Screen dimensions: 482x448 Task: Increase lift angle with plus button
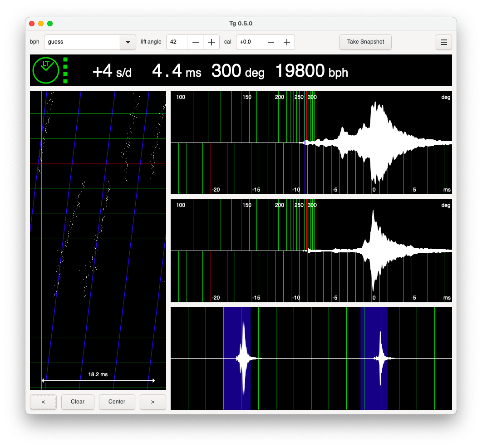pyautogui.click(x=211, y=42)
